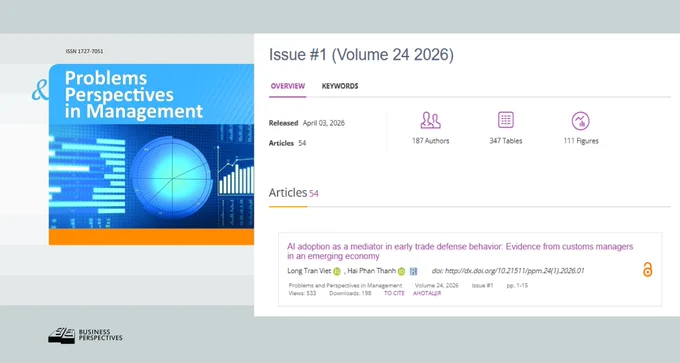The height and width of the screenshot is (363, 680).
Task: Open Long Tran Viet's ORCID icon
Action: coord(337,271)
